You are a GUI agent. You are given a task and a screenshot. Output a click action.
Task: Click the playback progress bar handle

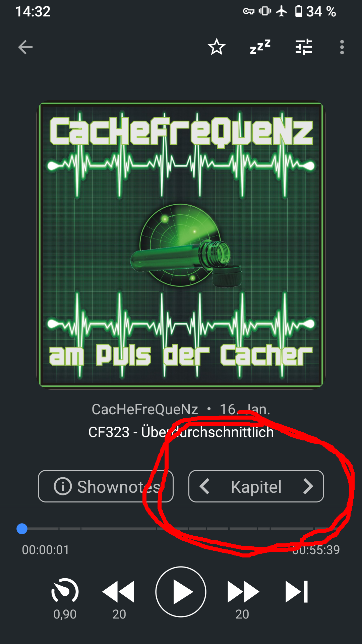point(22,529)
